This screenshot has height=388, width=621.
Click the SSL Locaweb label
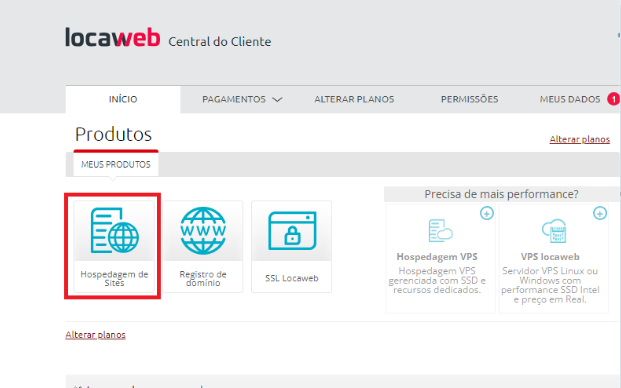(292, 278)
